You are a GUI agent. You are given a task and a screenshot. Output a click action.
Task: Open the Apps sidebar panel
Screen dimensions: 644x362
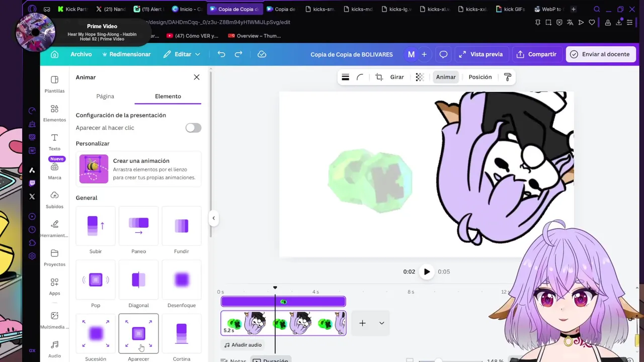54,287
